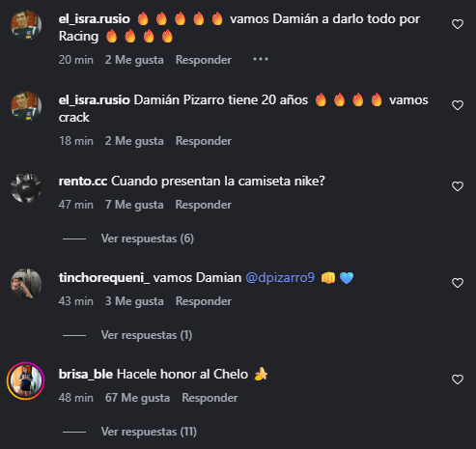
Task: Open brisa_ble username profile link
Action: pos(86,375)
